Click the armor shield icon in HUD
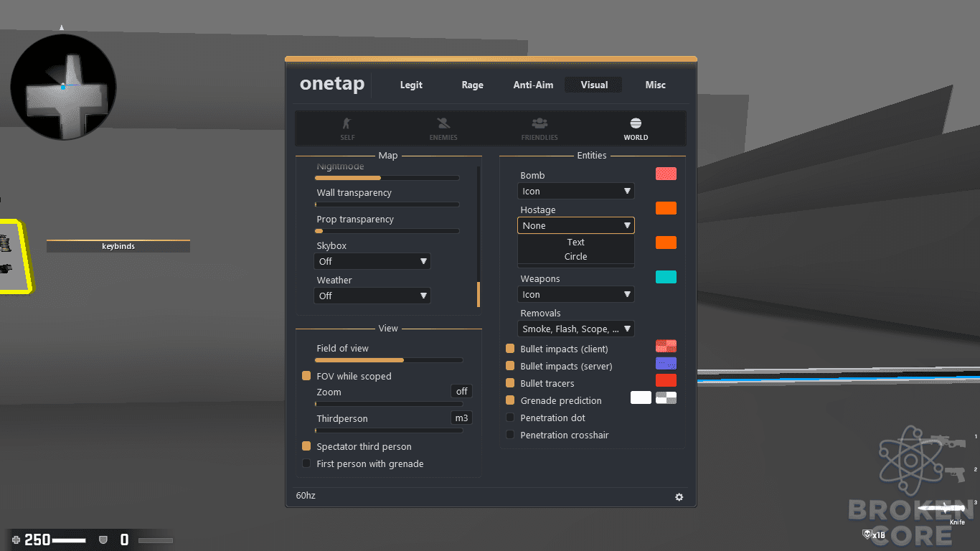Screen dimensions: 980x551 [103, 540]
